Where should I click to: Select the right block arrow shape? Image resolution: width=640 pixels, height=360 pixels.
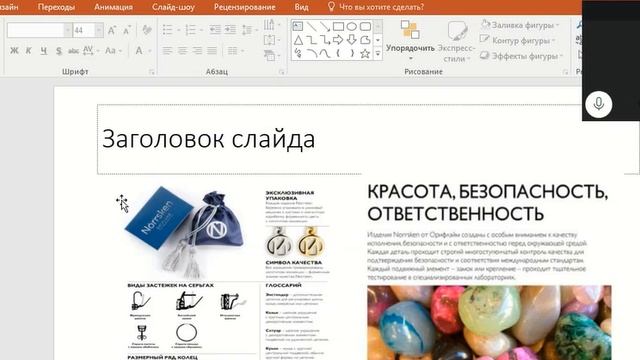pos(338,40)
